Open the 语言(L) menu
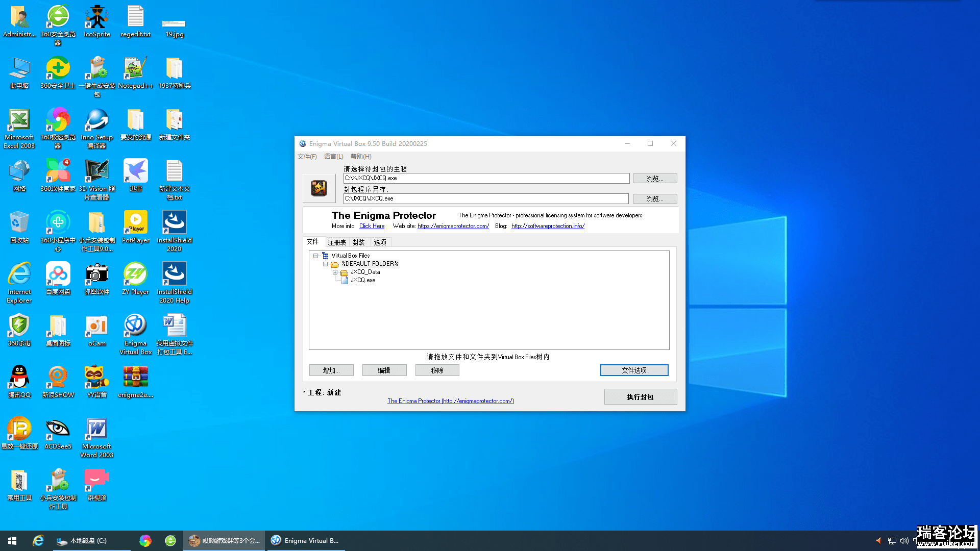The image size is (980, 551). coord(334,157)
